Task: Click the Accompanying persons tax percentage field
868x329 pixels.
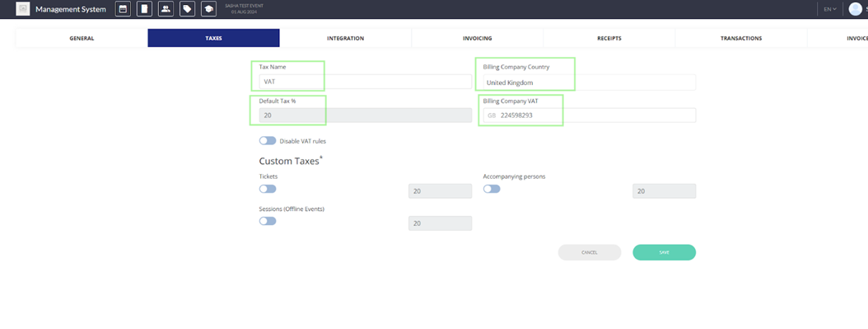Action: [665, 191]
